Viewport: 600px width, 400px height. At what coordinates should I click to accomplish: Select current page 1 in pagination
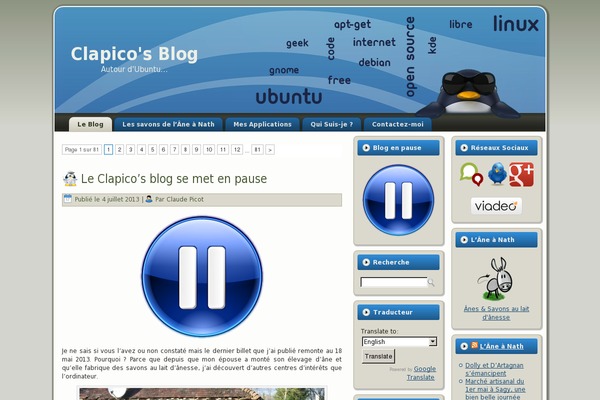108,150
